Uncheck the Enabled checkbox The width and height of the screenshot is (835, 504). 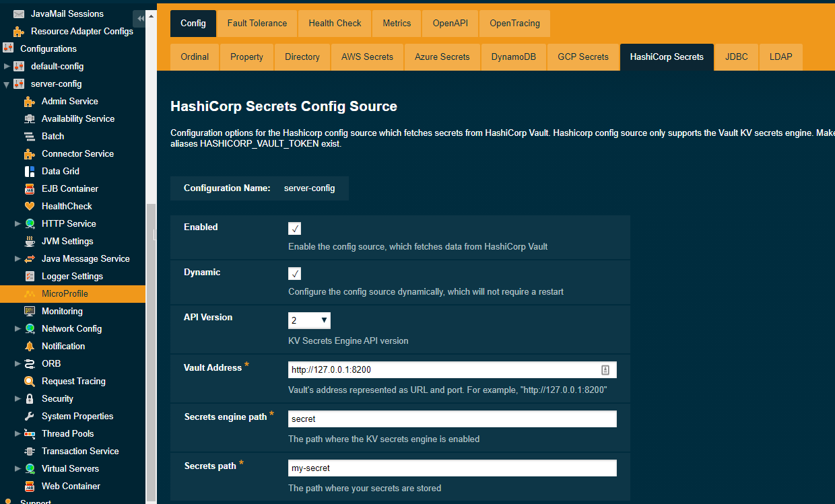pos(294,228)
